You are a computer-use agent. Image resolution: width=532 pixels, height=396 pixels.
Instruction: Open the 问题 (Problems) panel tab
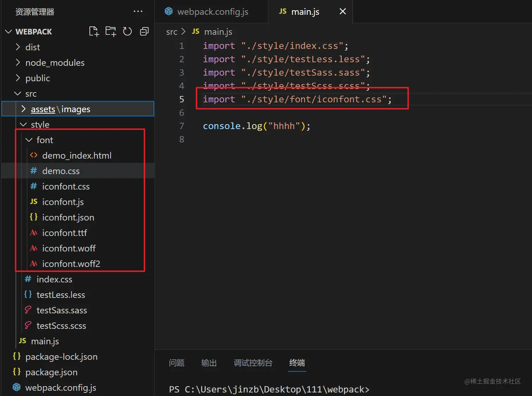(x=177, y=363)
